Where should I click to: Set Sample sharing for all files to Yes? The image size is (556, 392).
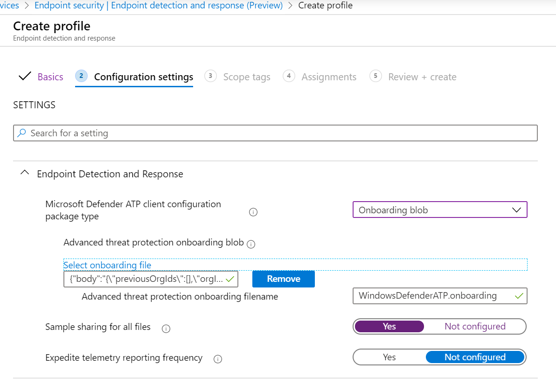pyautogui.click(x=389, y=327)
